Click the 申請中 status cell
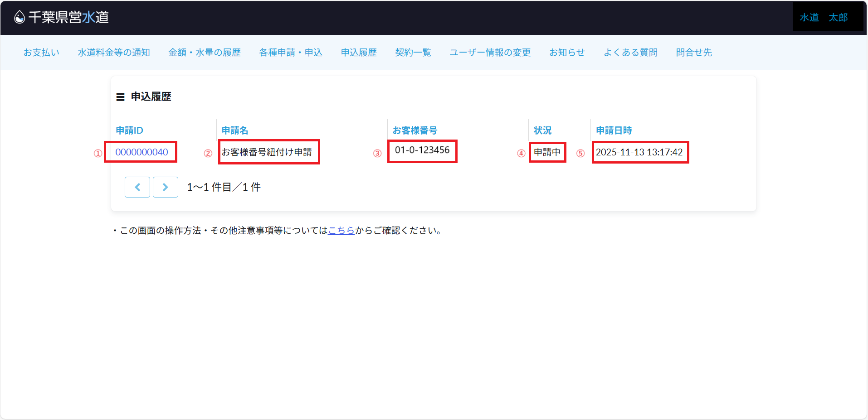The width and height of the screenshot is (868, 420). [547, 152]
